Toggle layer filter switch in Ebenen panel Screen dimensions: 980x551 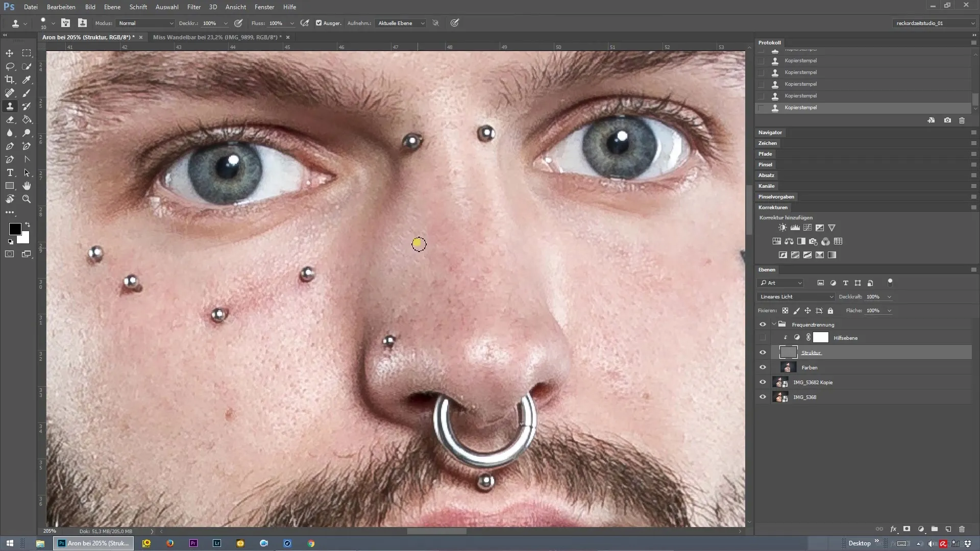pyautogui.click(x=890, y=282)
